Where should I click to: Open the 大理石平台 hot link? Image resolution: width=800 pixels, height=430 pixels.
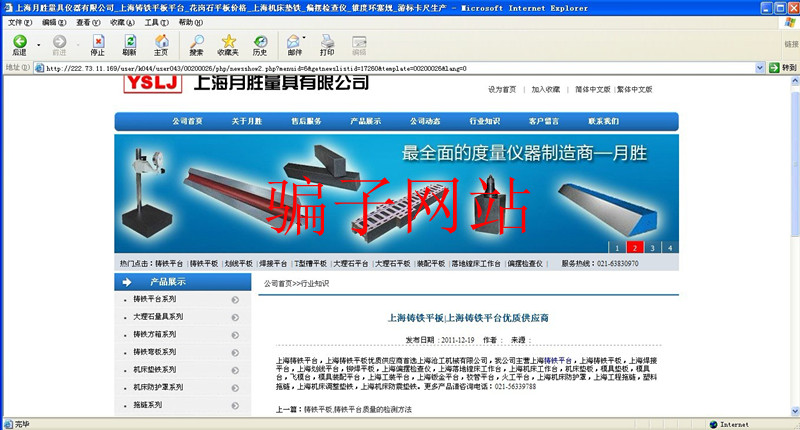point(350,264)
